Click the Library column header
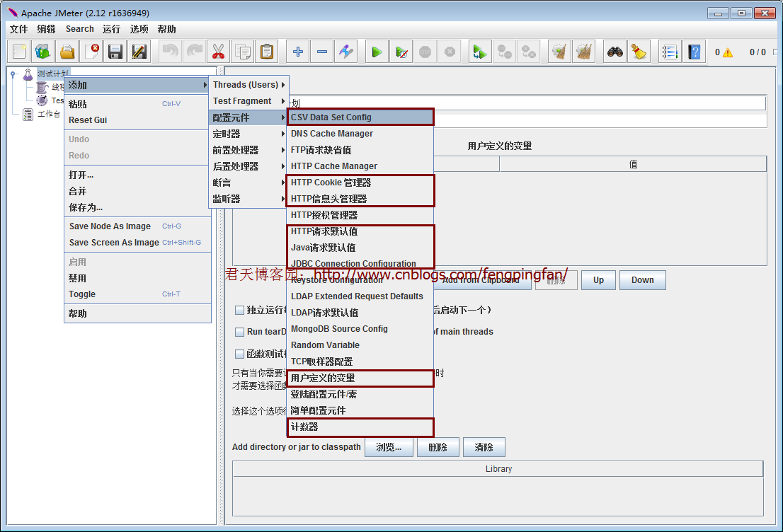The height and width of the screenshot is (532, 783). tap(498, 468)
